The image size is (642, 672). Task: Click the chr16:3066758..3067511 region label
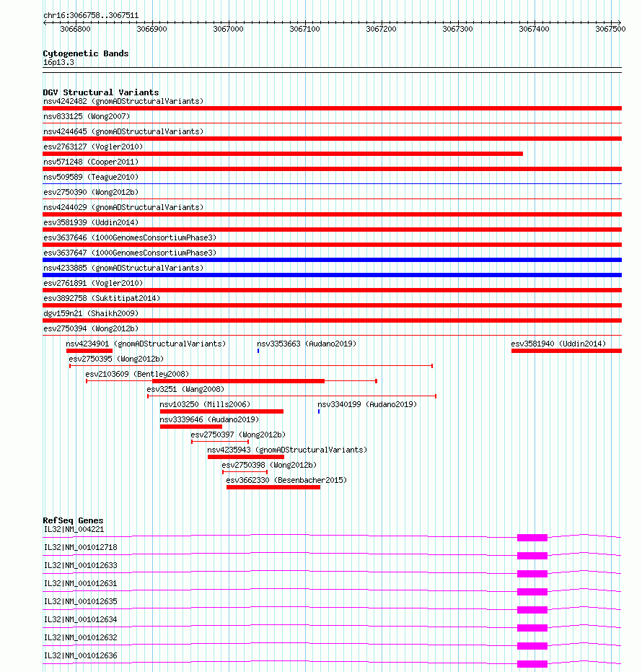point(91,15)
